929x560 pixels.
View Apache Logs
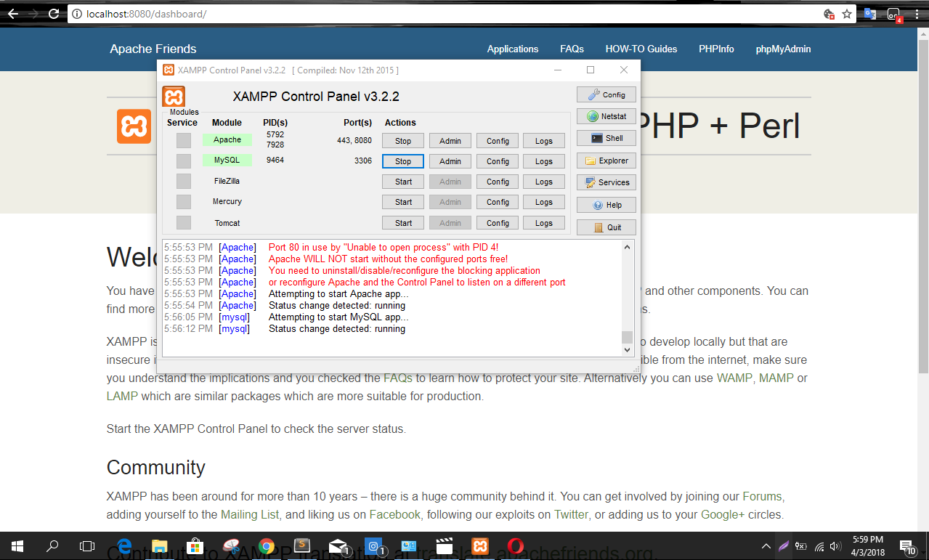pos(544,141)
